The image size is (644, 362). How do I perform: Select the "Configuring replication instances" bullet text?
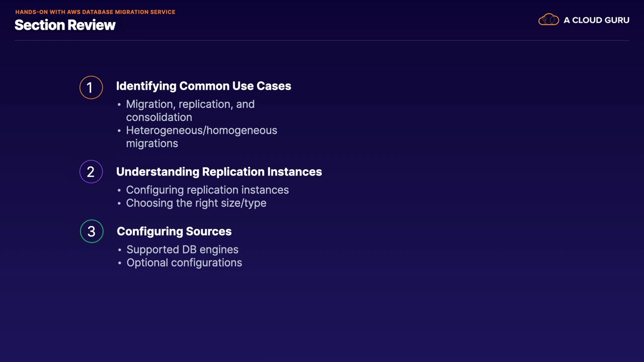point(207,190)
